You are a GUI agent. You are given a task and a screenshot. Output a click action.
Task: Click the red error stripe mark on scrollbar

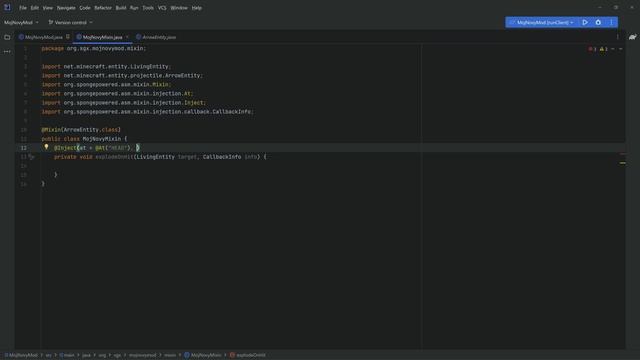[x=622, y=154]
